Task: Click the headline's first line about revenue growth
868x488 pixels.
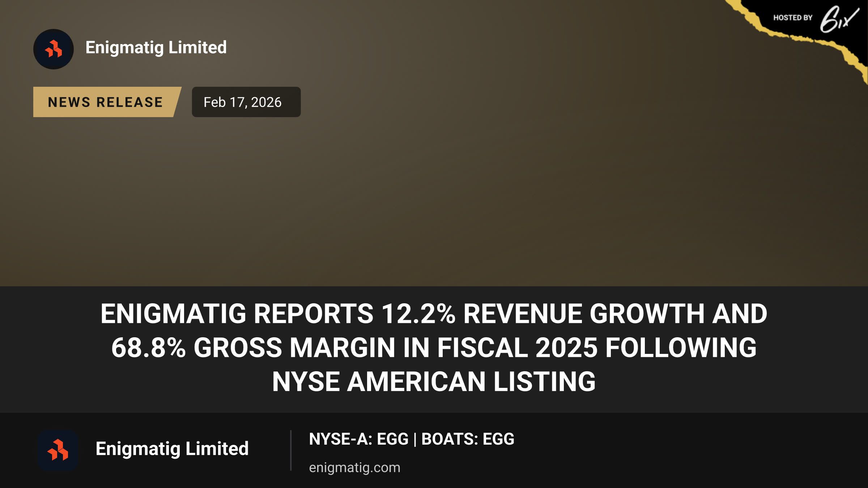Action: [x=434, y=313]
